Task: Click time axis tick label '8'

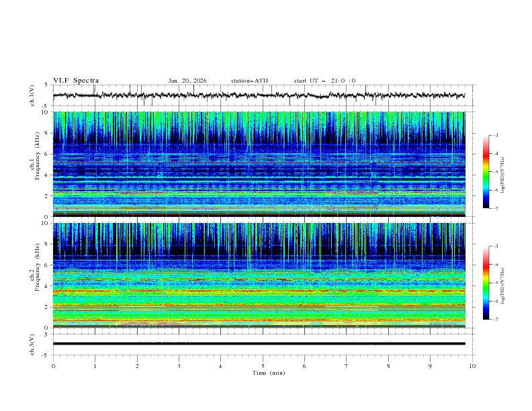Action: point(388,366)
